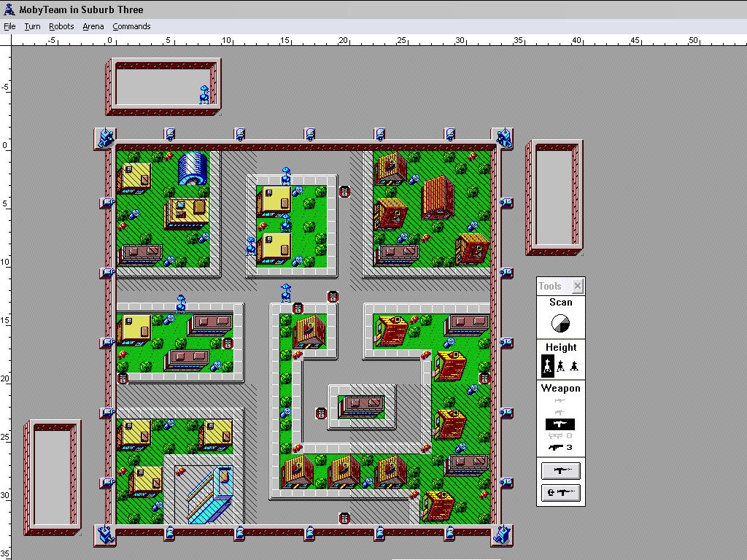The image size is (747, 560).
Task: Select the highlighted third Weapon in the list
Action: pos(560,424)
